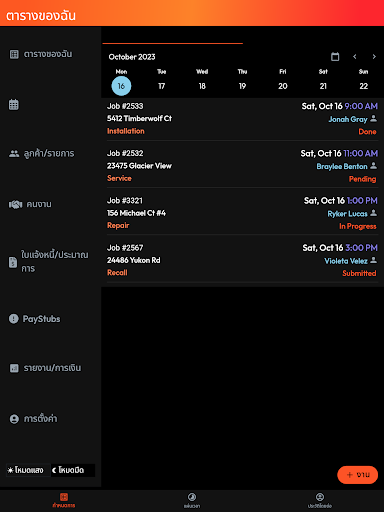
Task: Select the middle bottom navigation tab
Action: (192, 501)
